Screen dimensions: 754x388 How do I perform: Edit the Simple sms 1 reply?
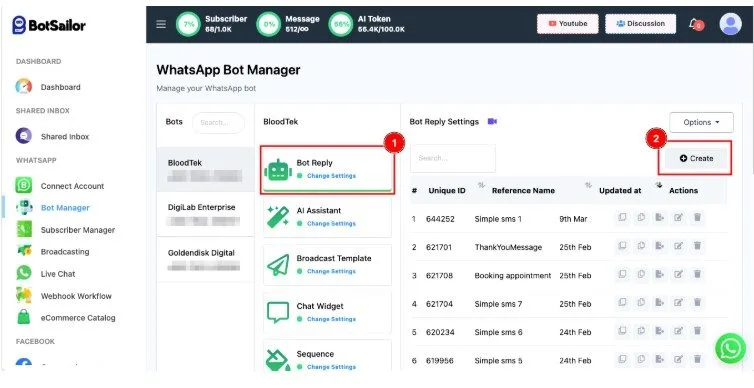[x=678, y=218]
